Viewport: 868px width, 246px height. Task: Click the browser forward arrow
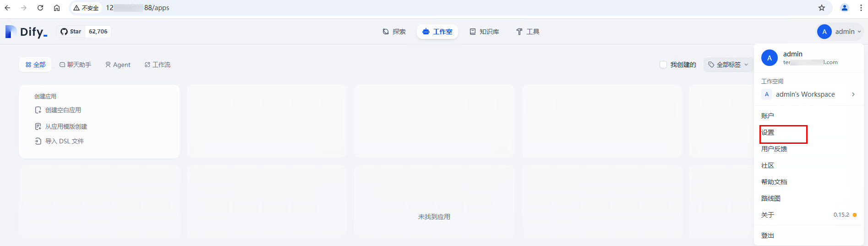[24, 8]
